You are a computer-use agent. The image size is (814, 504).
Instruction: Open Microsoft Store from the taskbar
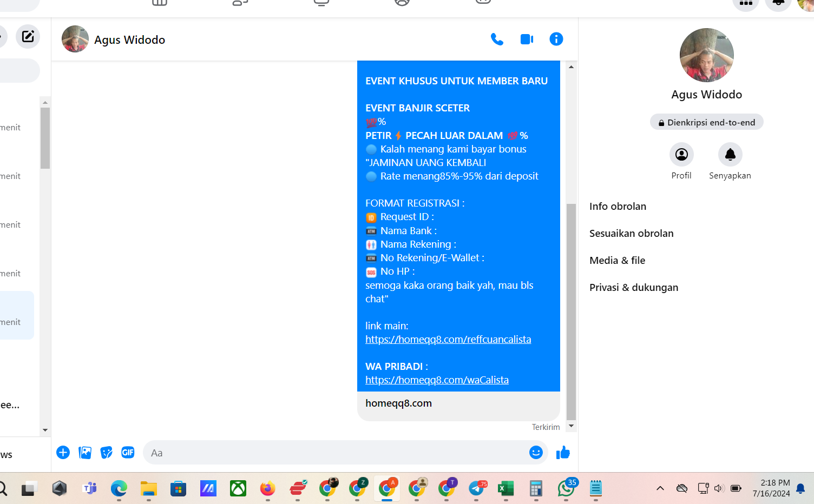(178, 489)
